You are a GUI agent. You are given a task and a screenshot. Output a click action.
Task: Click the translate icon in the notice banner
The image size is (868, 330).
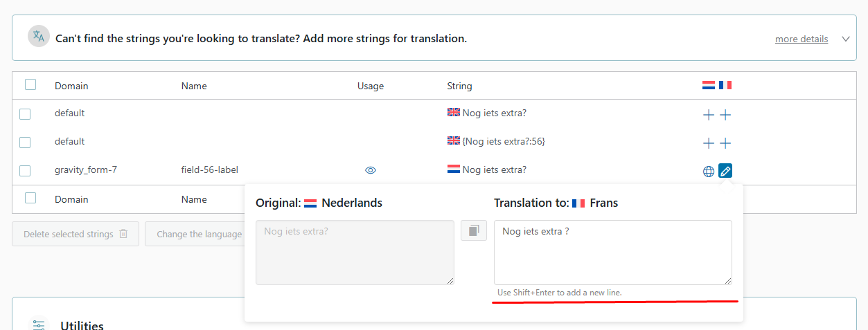coord(39,37)
